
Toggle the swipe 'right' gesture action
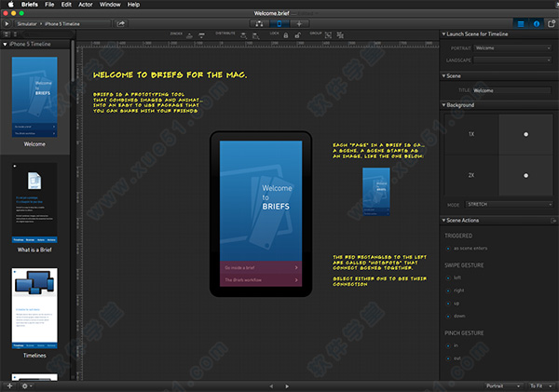[x=448, y=291]
